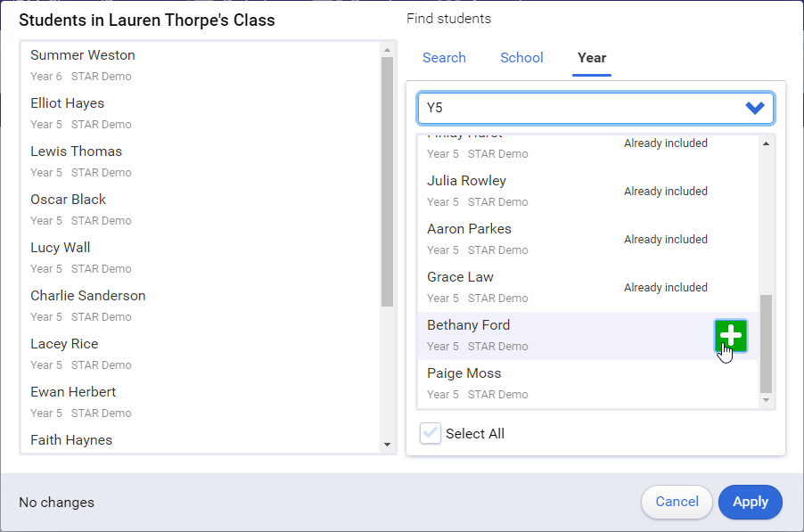Click 'Already included' next to Julia Rowley
Image resolution: width=804 pixels, height=532 pixels.
click(x=666, y=192)
